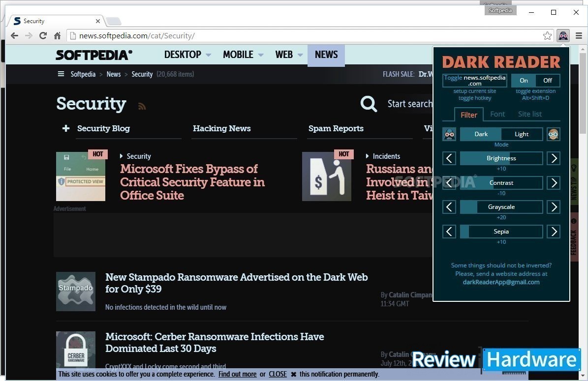The width and height of the screenshot is (588, 381).
Task: Toggle Dark Reader for news.softpedia.com
Action: pos(475,80)
